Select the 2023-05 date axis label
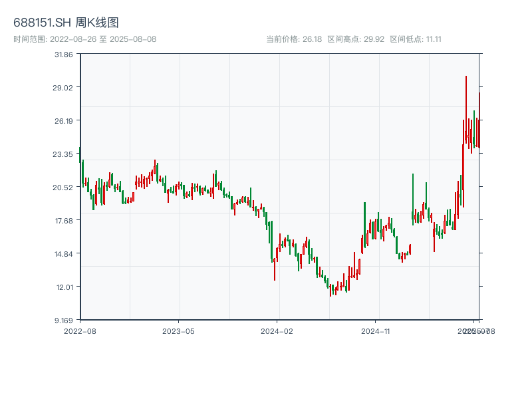 pyautogui.click(x=178, y=331)
